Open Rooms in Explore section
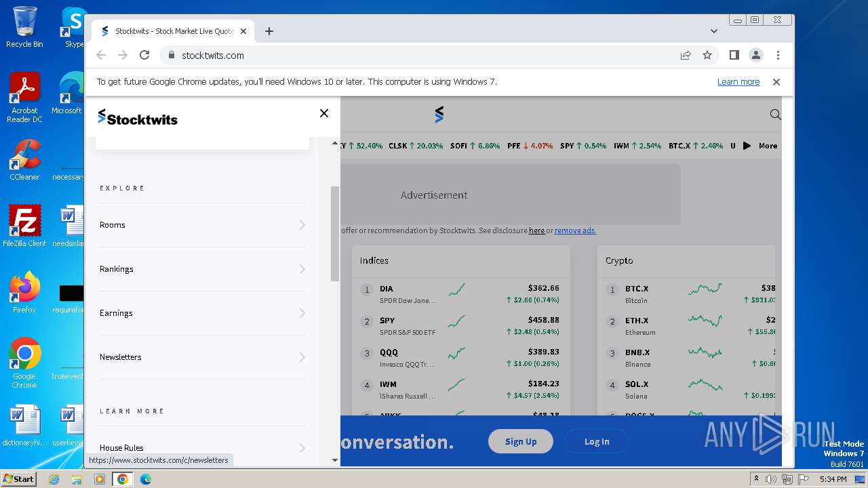Image resolution: width=868 pixels, height=488 pixels. [x=202, y=225]
